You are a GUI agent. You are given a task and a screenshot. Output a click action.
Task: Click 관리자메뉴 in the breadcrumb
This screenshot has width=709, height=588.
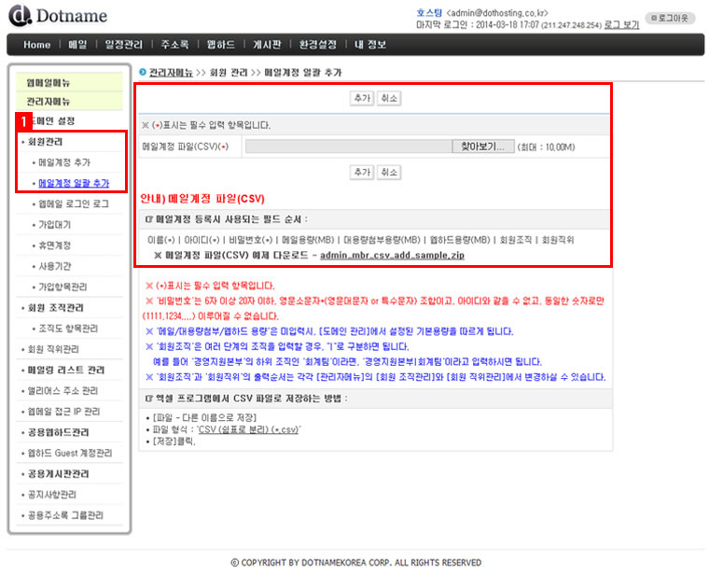(x=171, y=72)
